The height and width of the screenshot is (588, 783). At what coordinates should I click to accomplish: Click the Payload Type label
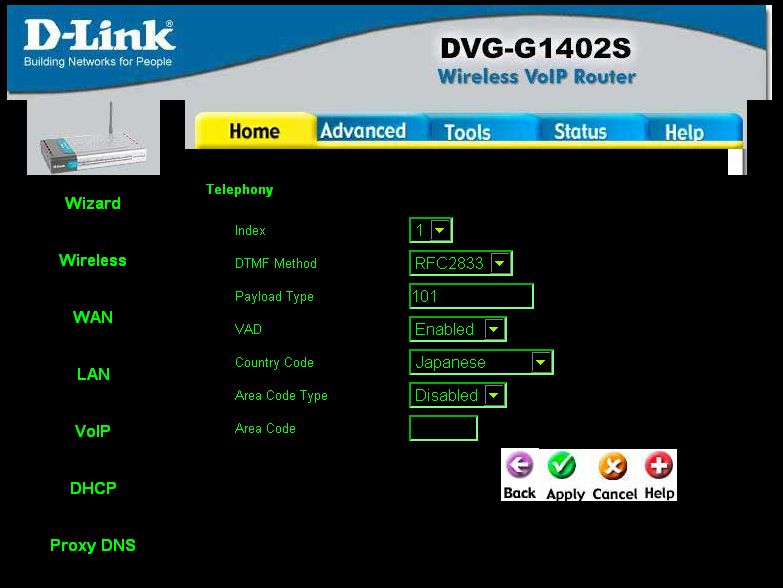click(x=274, y=296)
